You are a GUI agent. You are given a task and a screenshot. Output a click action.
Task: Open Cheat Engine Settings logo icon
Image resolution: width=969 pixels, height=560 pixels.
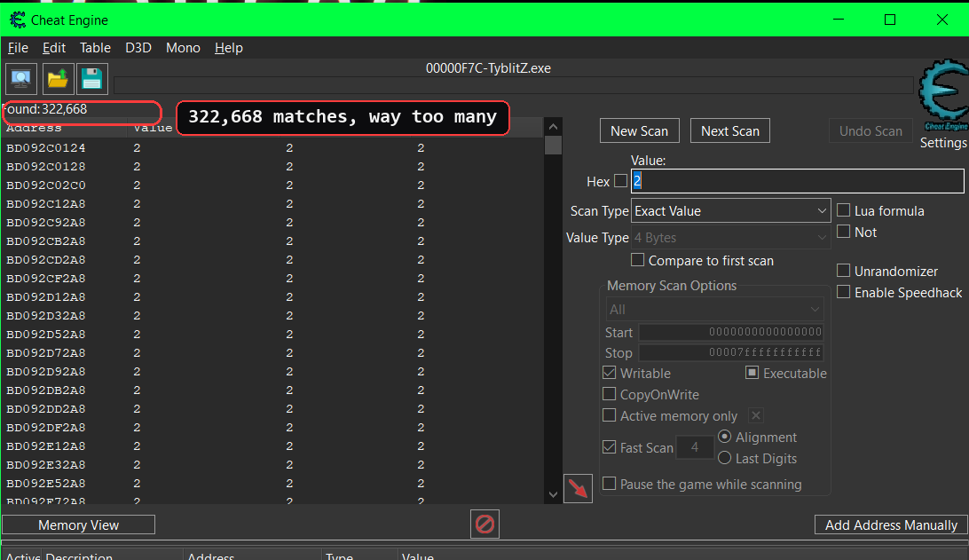tap(943, 95)
